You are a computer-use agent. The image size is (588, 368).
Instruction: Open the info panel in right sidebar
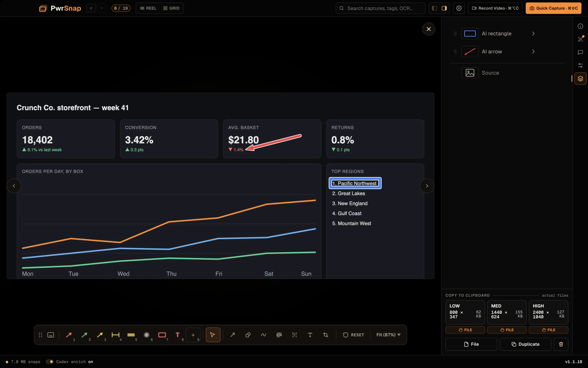[x=580, y=26]
